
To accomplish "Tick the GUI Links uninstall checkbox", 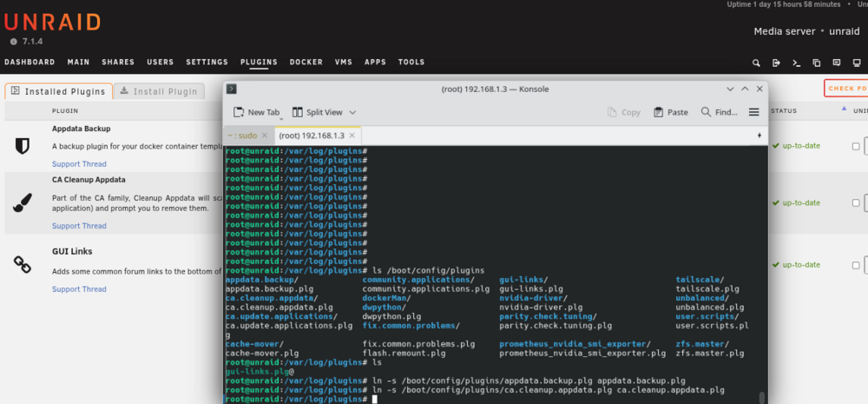I will click(x=856, y=266).
